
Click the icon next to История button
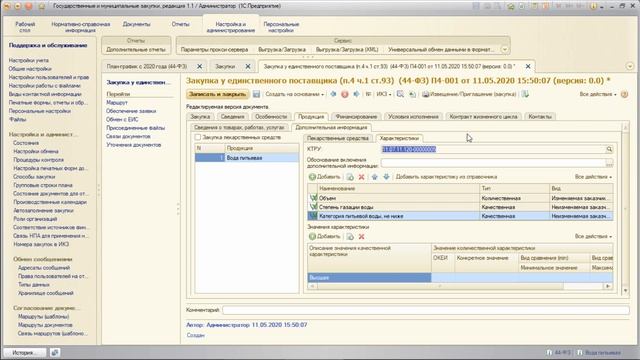[x=55, y=352]
